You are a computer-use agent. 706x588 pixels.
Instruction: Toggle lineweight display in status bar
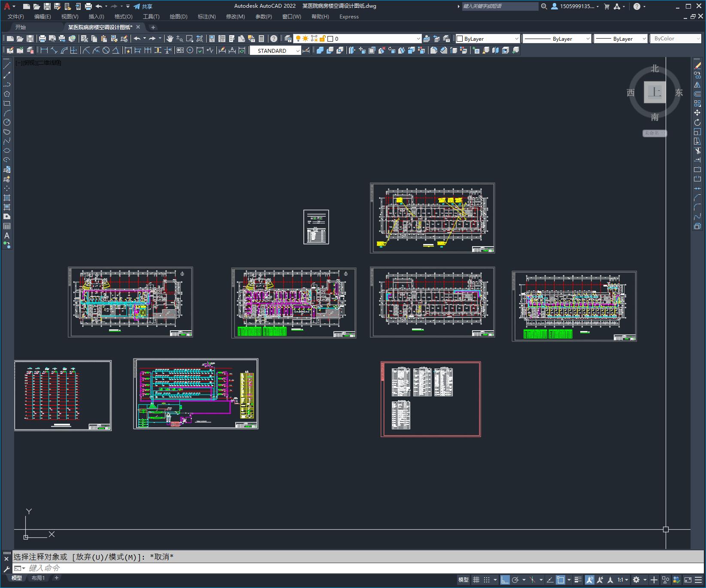point(578,580)
